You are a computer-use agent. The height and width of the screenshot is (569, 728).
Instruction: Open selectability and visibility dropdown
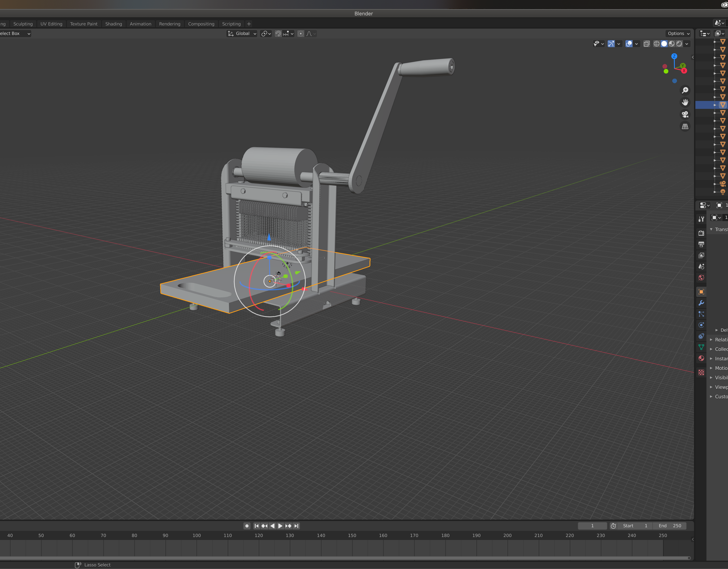tap(599, 44)
